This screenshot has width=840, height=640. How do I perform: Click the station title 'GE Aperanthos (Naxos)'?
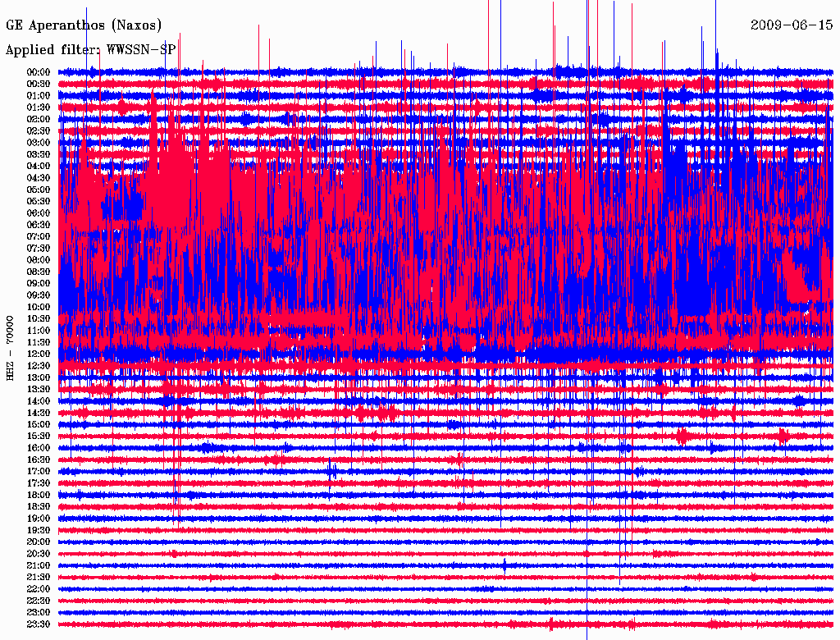pos(84,25)
